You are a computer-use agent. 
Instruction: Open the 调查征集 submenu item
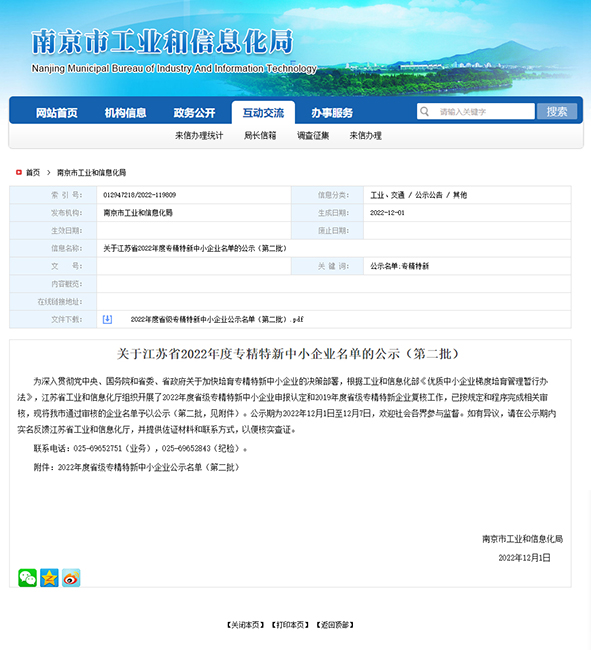pyautogui.click(x=313, y=136)
